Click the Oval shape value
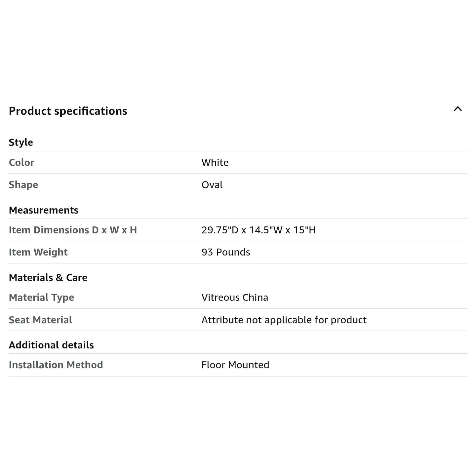The image size is (476, 476). pyautogui.click(x=212, y=185)
